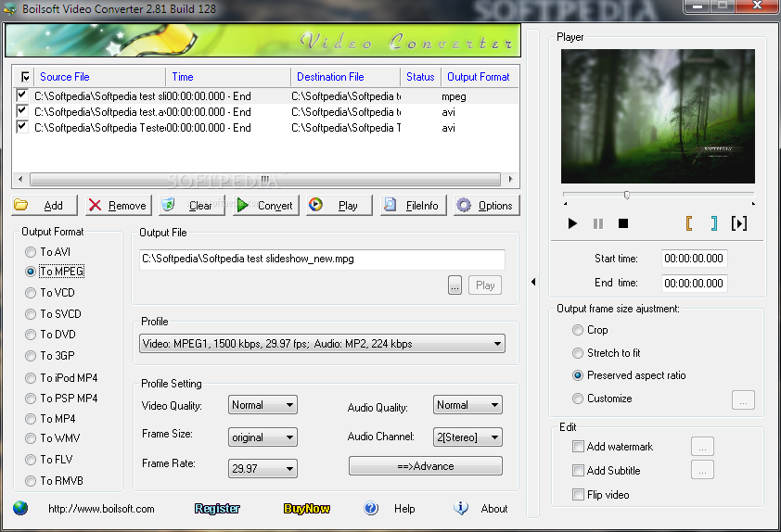
Task: Enable the Add watermark checkbox
Action: tap(578, 447)
